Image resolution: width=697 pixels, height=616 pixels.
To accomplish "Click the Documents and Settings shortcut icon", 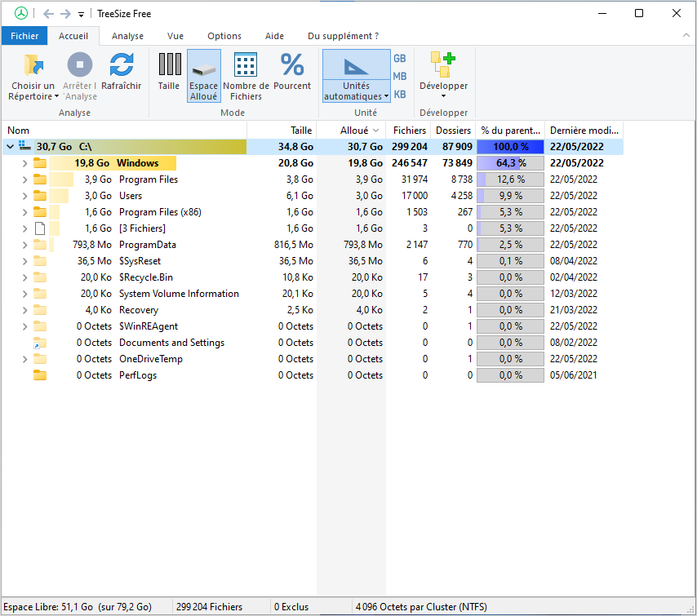I will coord(40,343).
